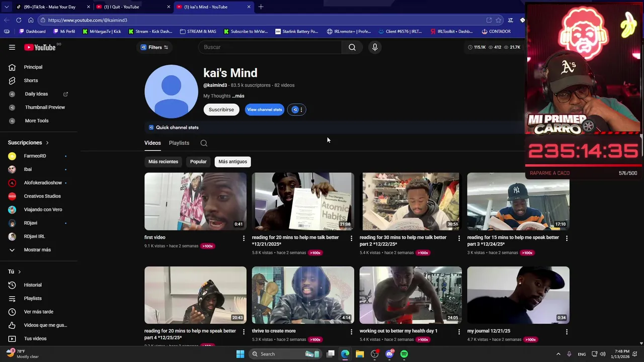
Task: Open options menu for 'first video'
Action: [x=244, y=238]
